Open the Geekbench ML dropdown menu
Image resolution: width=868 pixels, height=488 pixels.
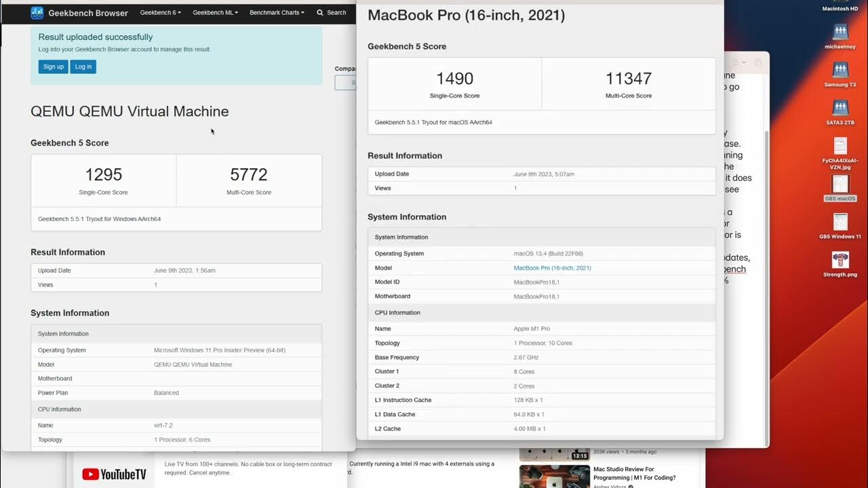pos(215,12)
